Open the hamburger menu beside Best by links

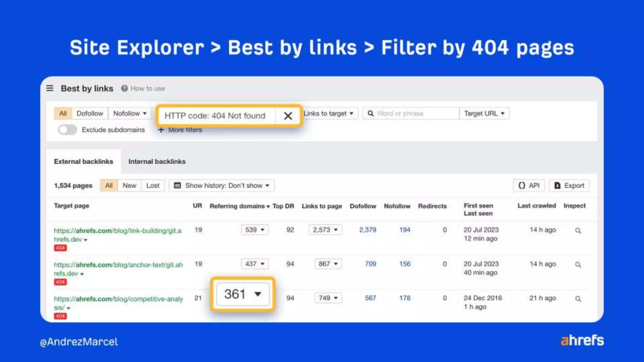[x=50, y=88]
